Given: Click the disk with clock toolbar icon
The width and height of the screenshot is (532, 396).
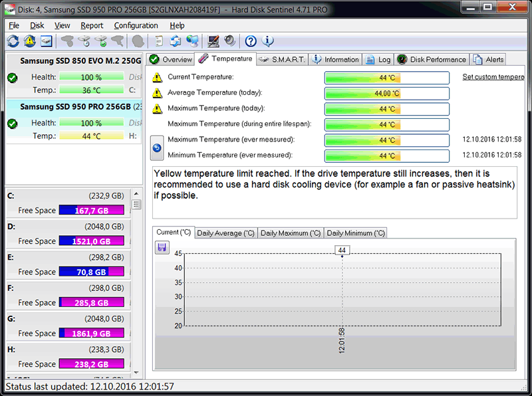Looking at the screenshot, I should pyautogui.click(x=84, y=41).
